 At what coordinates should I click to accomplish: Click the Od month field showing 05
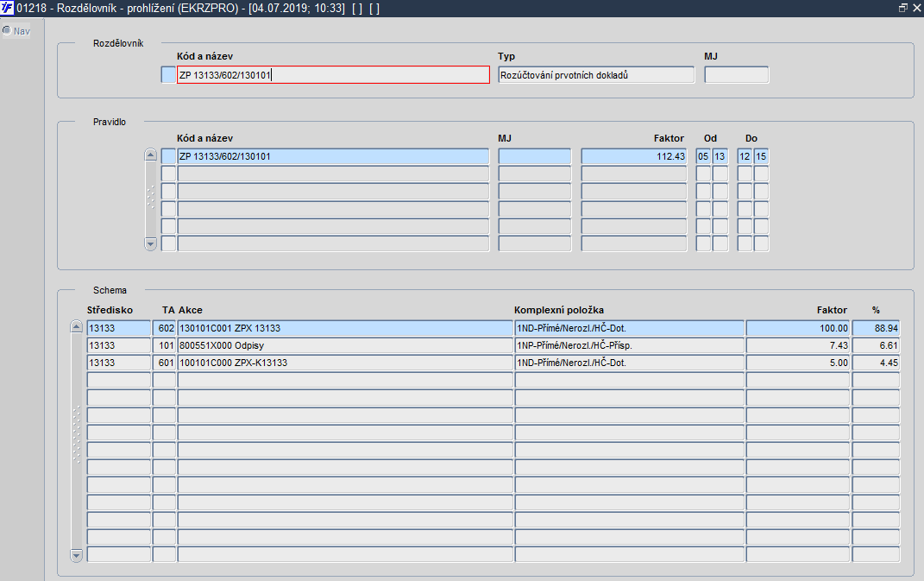point(703,156)
